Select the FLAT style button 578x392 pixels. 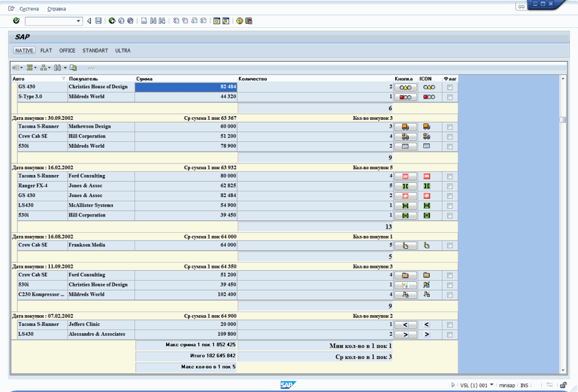click(46, 50)
